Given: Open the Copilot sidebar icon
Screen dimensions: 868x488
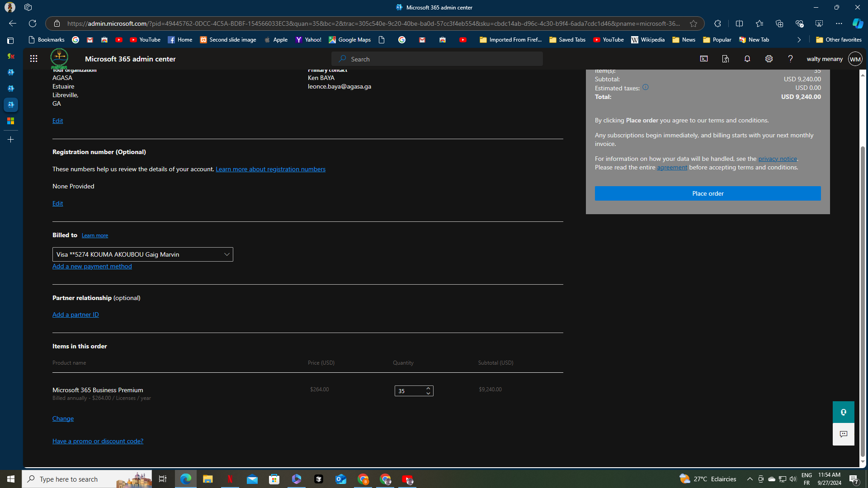Looking at the screenshot, I should point(858,23).
